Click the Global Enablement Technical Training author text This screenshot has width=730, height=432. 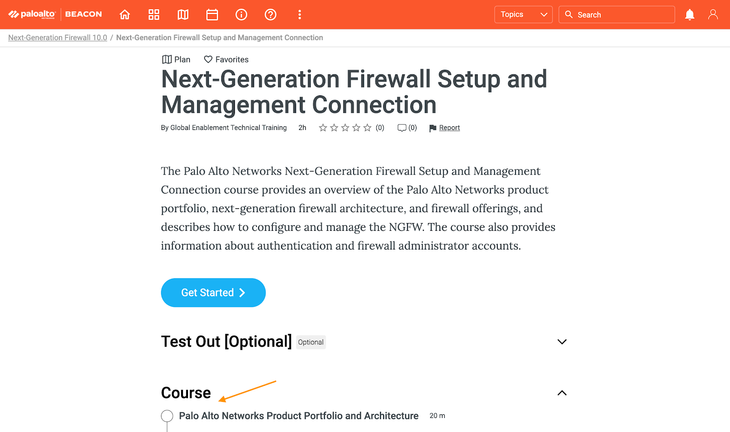(x=229, y=128)
